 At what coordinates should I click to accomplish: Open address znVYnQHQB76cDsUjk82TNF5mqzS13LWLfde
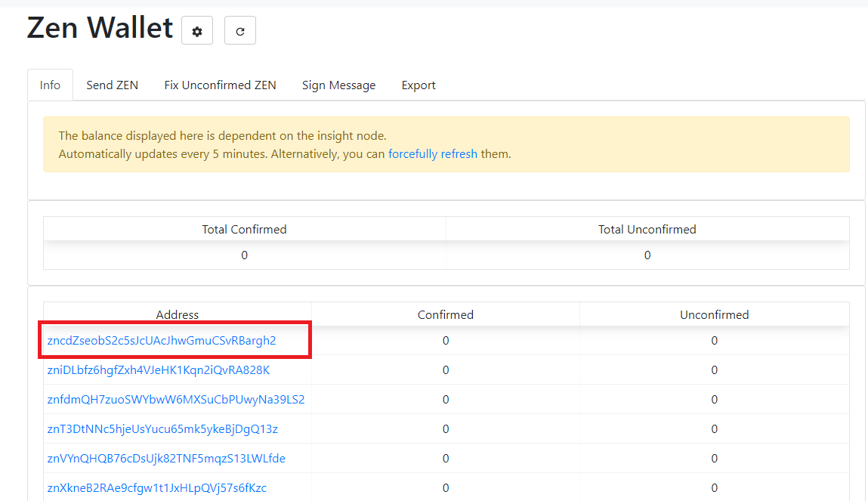click(x=166, y=459)
